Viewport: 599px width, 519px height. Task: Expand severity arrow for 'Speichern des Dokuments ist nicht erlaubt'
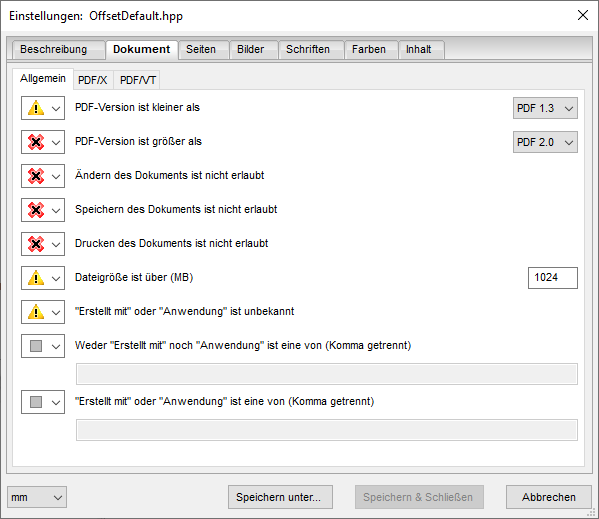[56, 211]
